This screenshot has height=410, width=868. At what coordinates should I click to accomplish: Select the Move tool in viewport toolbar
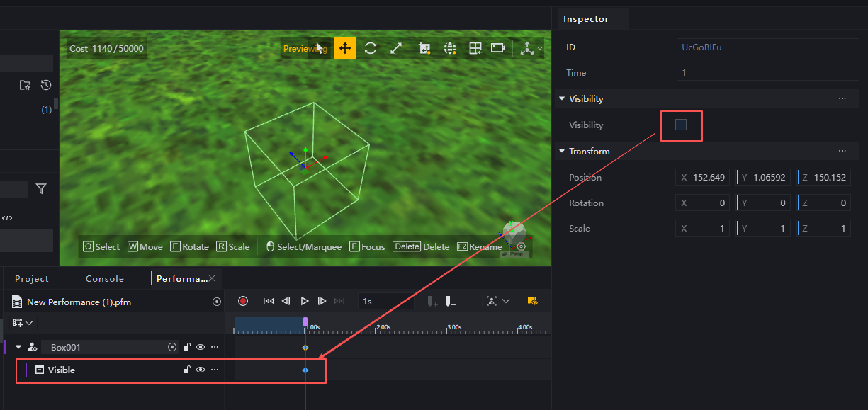click(x=345, y=48)
